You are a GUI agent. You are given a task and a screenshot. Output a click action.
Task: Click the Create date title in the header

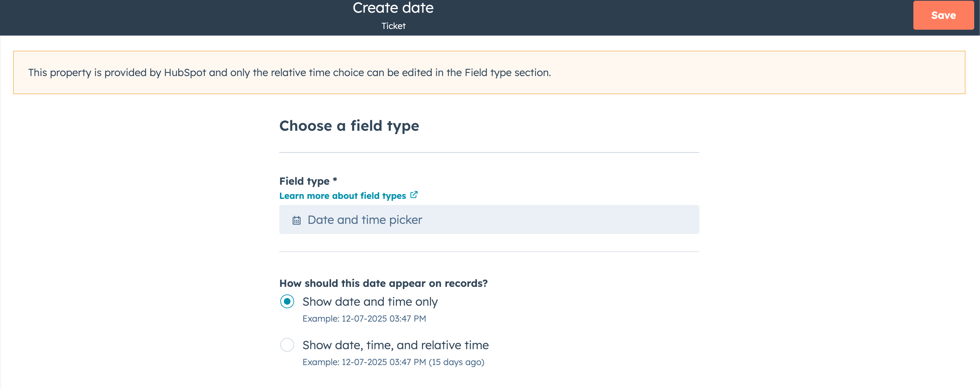tap(393, 8)
